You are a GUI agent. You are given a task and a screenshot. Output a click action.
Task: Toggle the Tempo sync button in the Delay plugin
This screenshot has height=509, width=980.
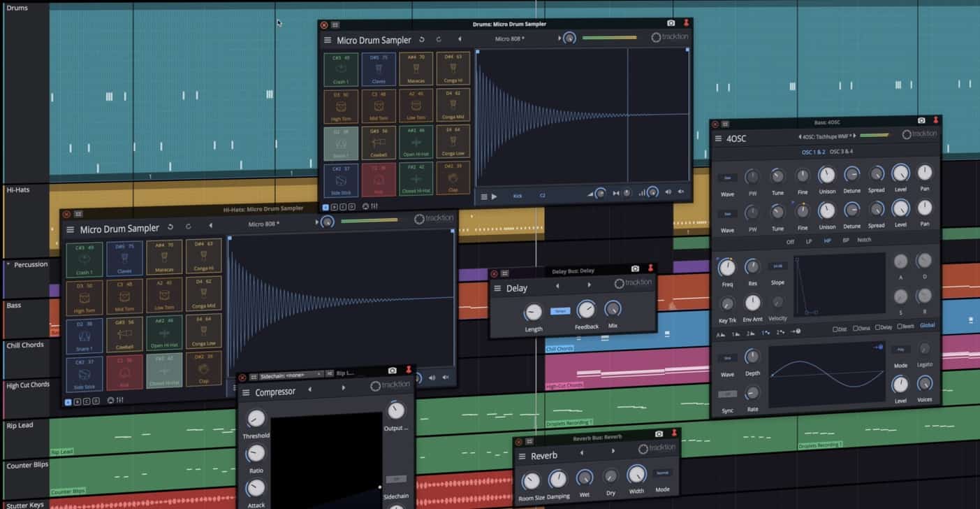(560, 311)
